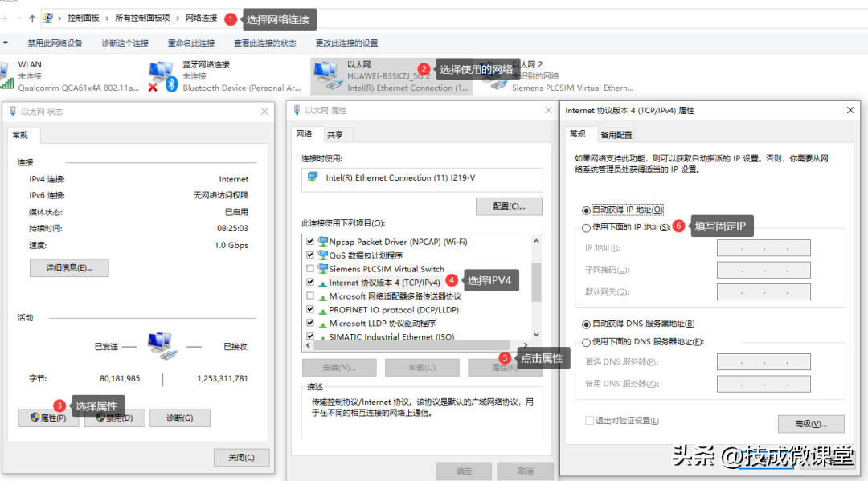Uncheck Internet 协议版本 4 (TCP/IPv4) checkbox
The image size is (868, 481).
[310, 283]
